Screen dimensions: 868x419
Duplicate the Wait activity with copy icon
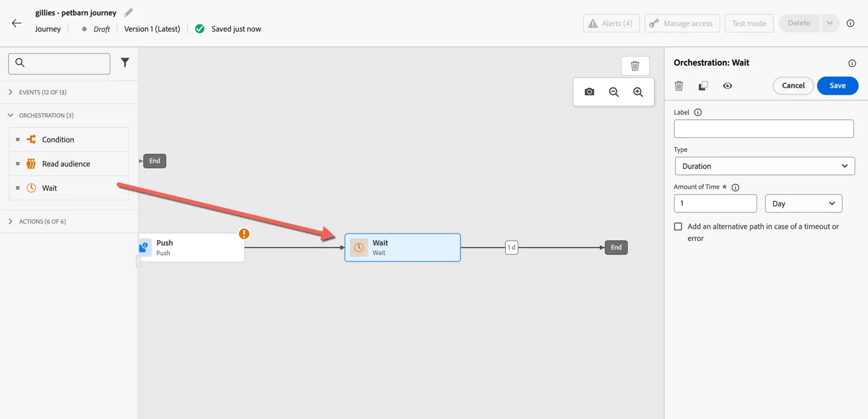coord(703,85)
